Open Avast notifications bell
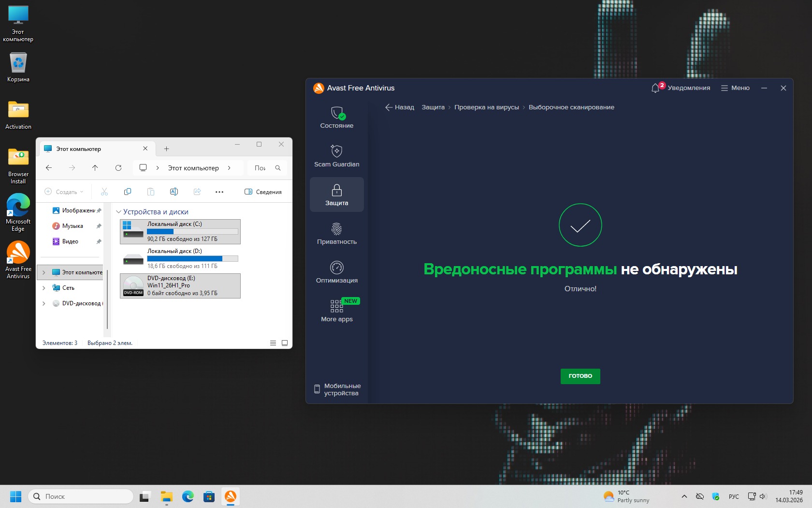The width and height of the screenshot is (812, 508). pos(655,88)
